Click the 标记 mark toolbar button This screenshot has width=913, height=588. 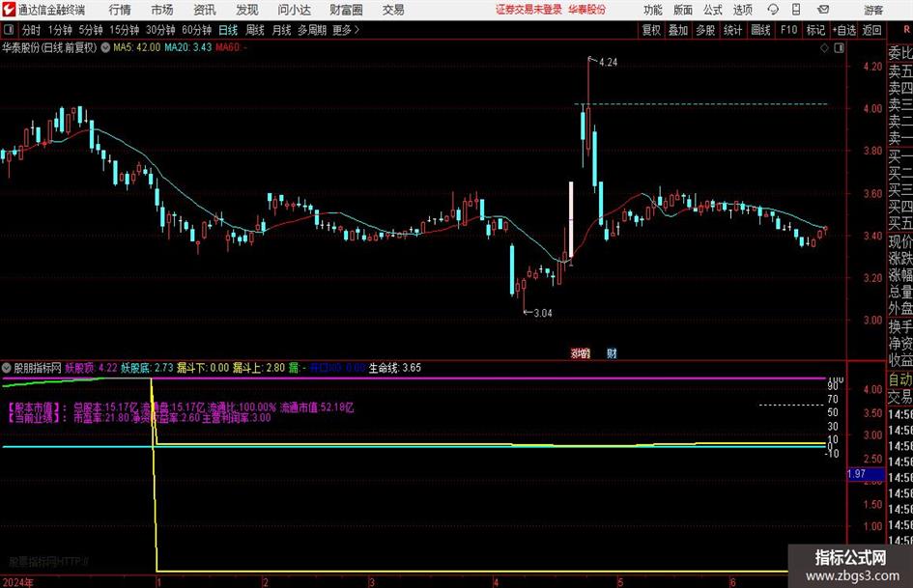(x=815, y=30)
